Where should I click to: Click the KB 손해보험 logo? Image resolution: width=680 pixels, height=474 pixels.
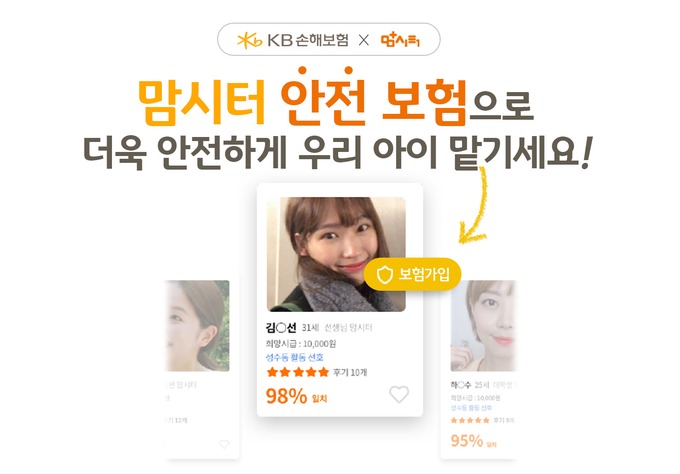(293, 40)
